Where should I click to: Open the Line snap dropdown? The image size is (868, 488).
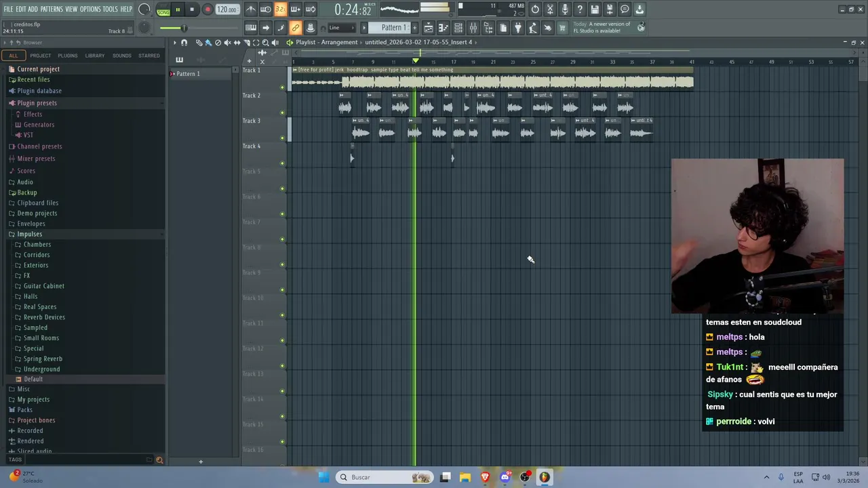[341, 28]
